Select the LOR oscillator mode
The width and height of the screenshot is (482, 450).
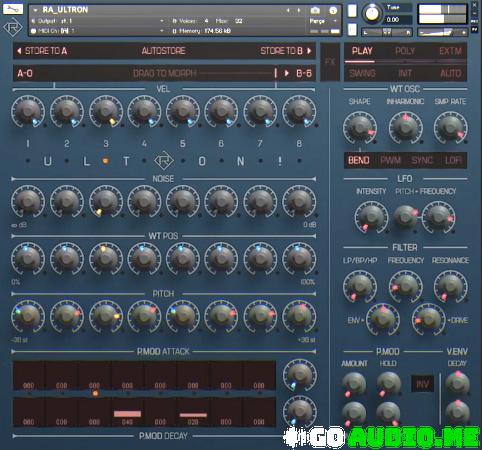pos(453,160)
